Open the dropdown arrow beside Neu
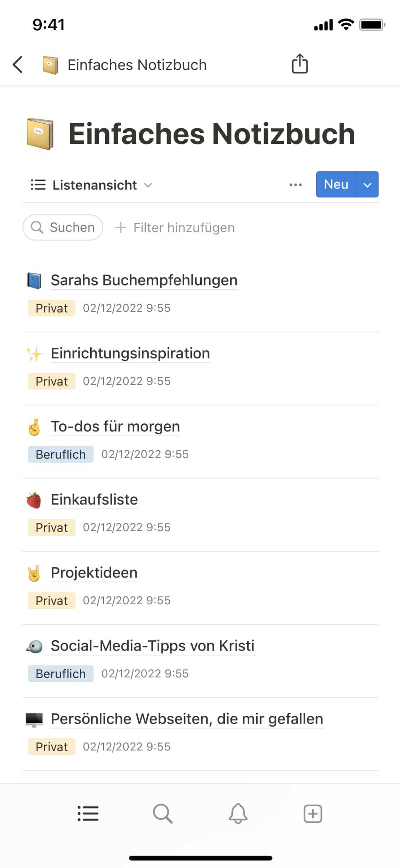 coord(367,185)
